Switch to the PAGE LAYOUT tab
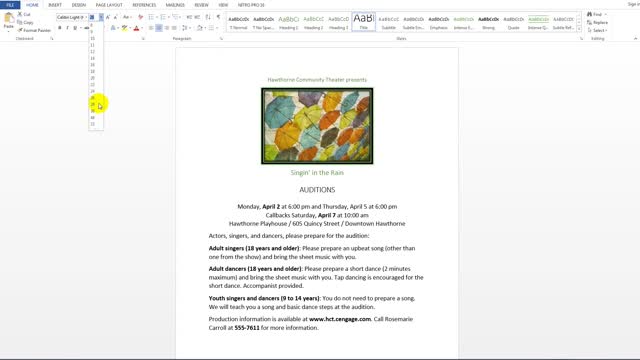This screenshot has height=360, width=640. pos(109,5)
